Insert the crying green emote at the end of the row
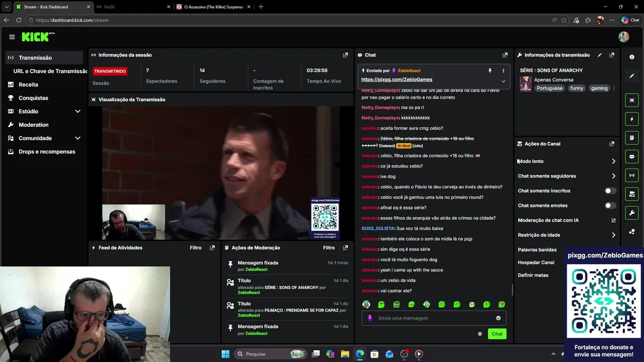Image resolution: width=644 pixels, height=362 pixels. click(x=502, y=304)
